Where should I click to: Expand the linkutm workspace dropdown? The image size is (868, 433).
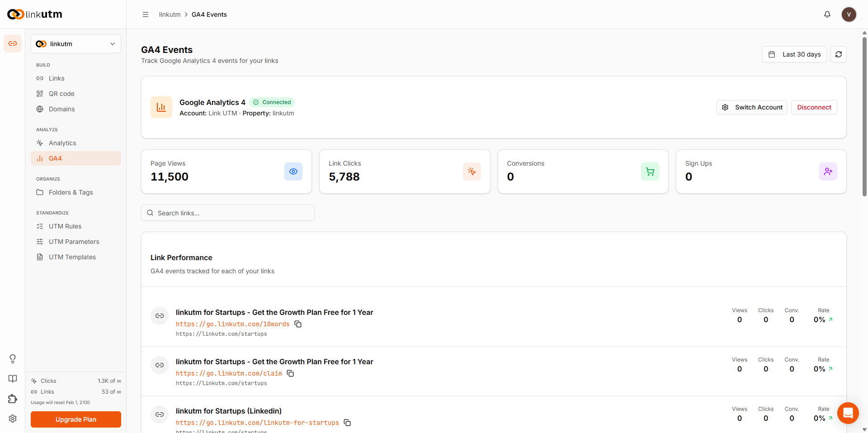click(76, 44)
